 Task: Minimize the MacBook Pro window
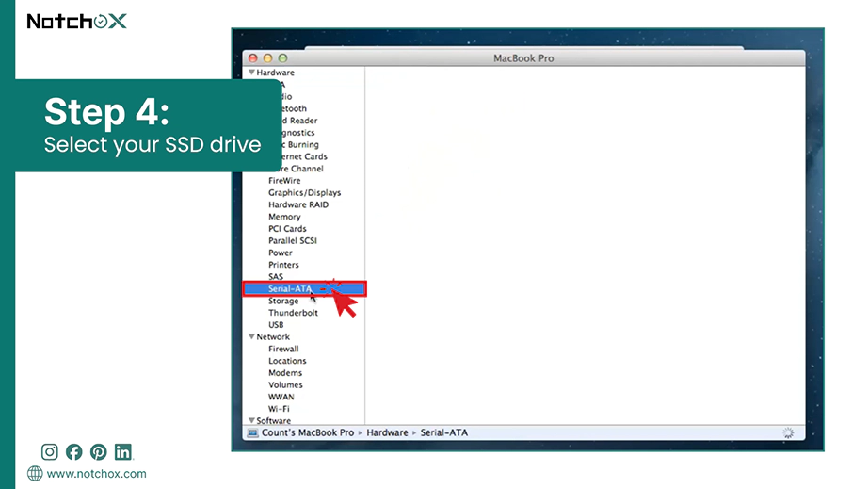coord(268,58)
